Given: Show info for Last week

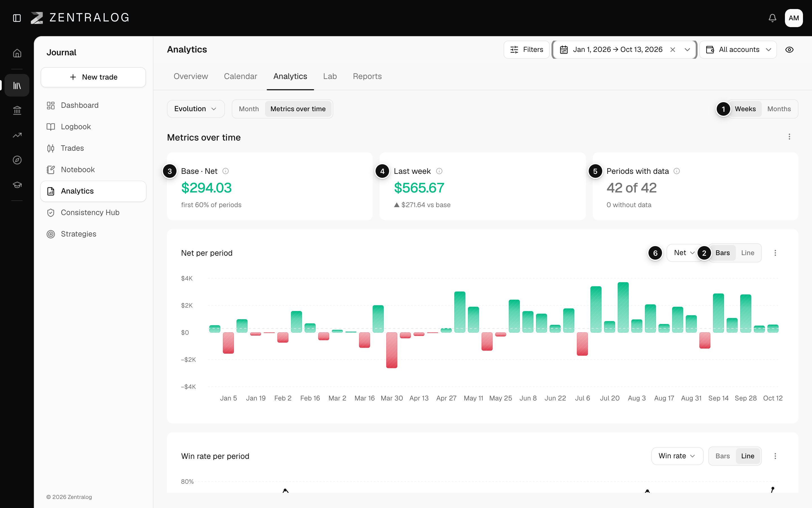Looking at the screenshot, I should tap(439, 171).
